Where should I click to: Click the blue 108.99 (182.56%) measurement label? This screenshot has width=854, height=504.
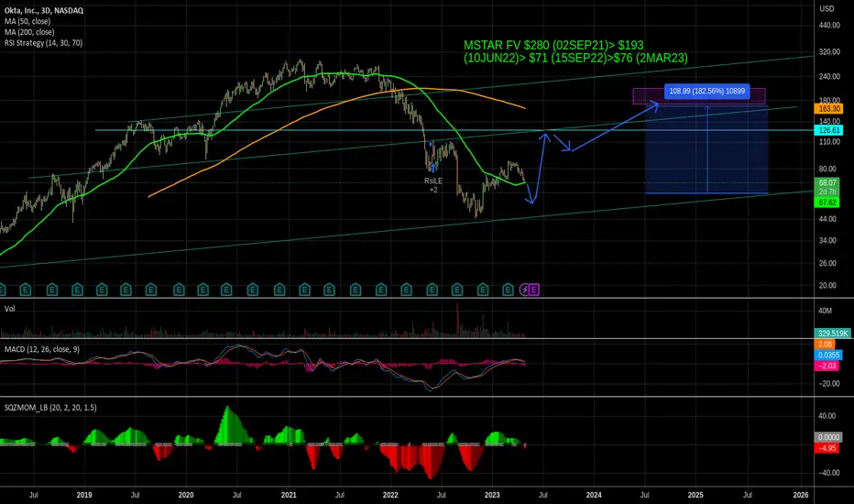707,91
